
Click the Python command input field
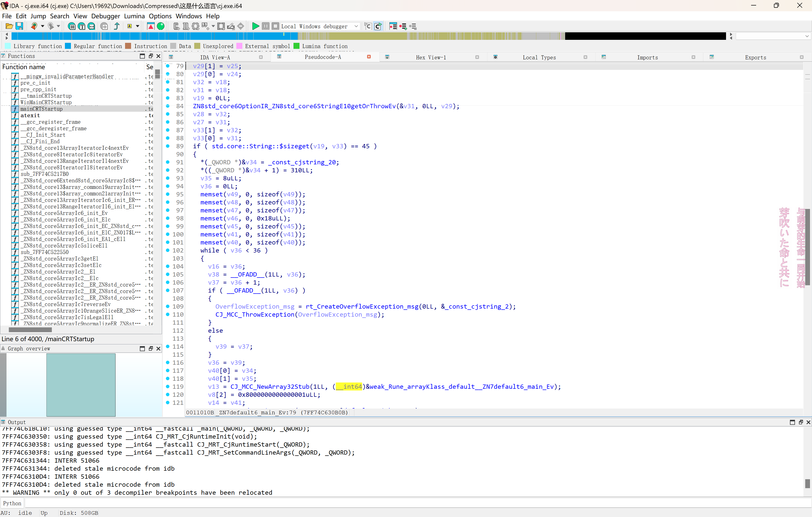point(418,503)
